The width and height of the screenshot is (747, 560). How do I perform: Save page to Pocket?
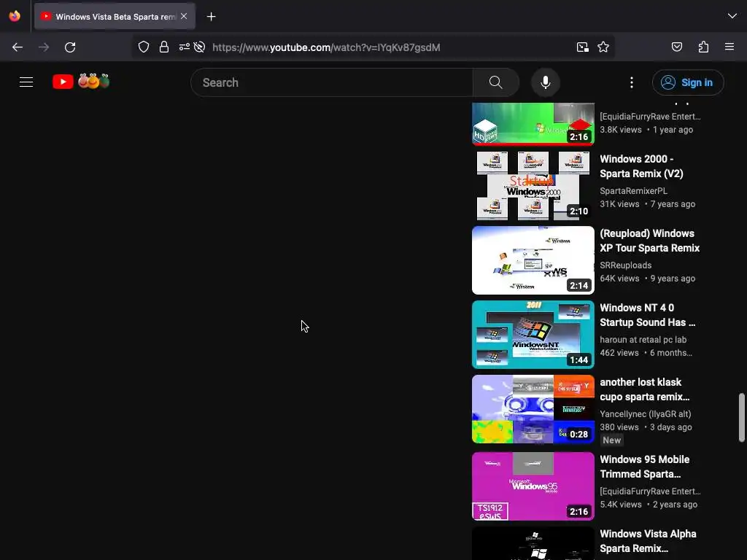click(676, 47)
